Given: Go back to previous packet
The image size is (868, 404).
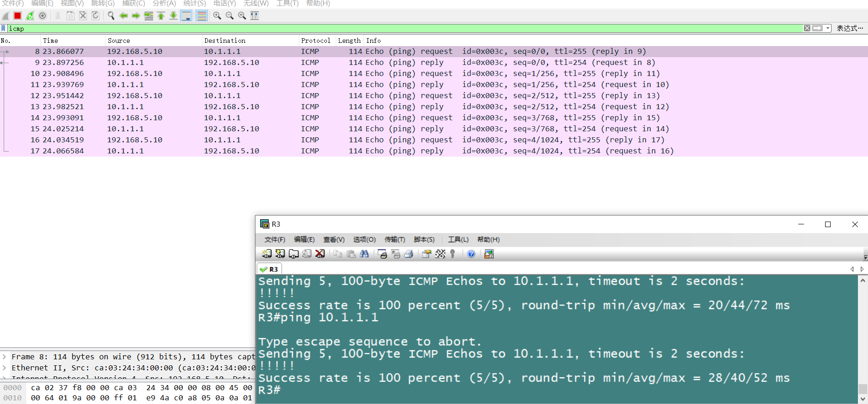Looking at the screenshot, I should pyautogui.click(x=124, y=16).
